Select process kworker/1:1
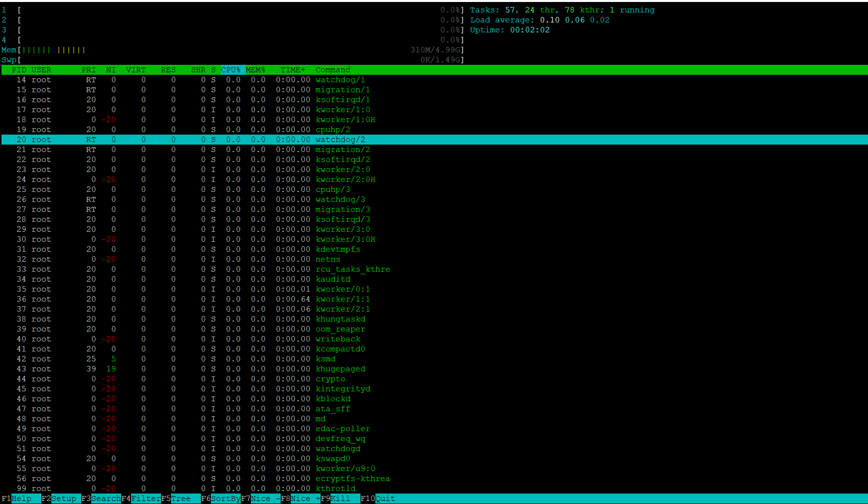Viewport: 868px width, 504px height. [434, 299]
